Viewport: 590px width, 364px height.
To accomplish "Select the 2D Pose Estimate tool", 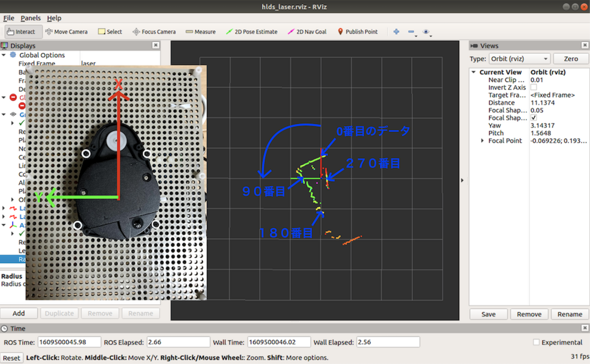I will click(251, 32).
